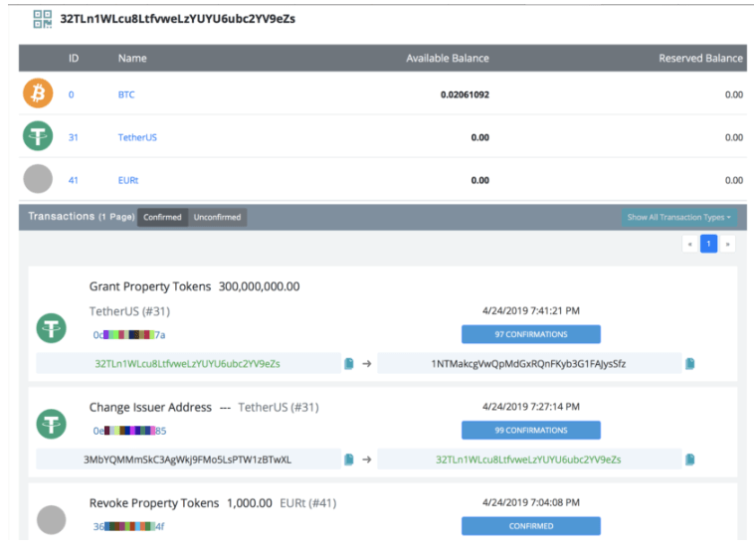Go to previous page of transactions
Viewport: 756px width, 552px height.
pos(690,244)
